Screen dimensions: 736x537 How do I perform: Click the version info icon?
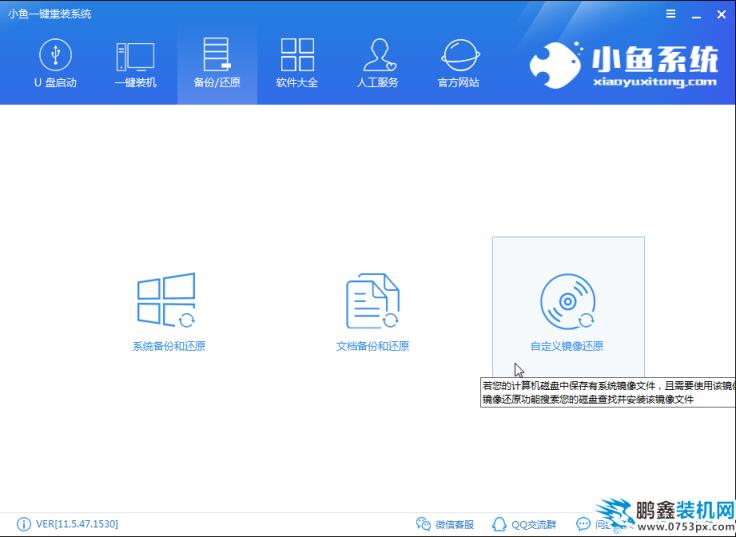click(x=23, y=524)
